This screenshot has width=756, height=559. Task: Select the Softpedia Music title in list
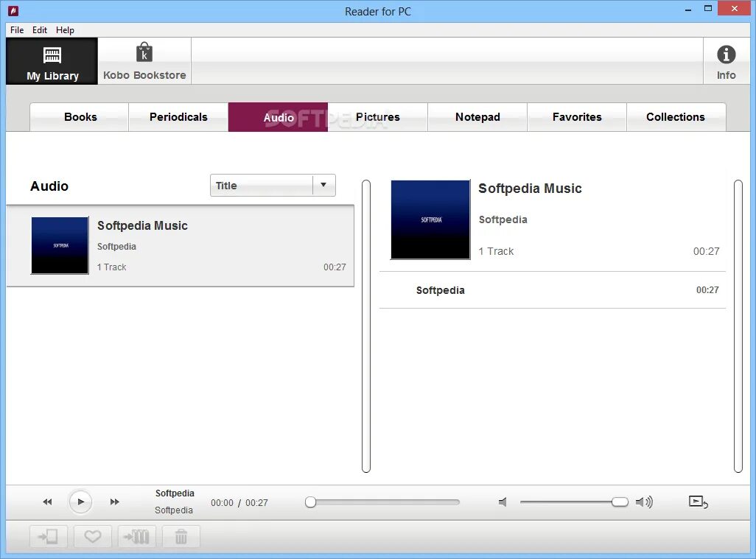coord(142,225)
